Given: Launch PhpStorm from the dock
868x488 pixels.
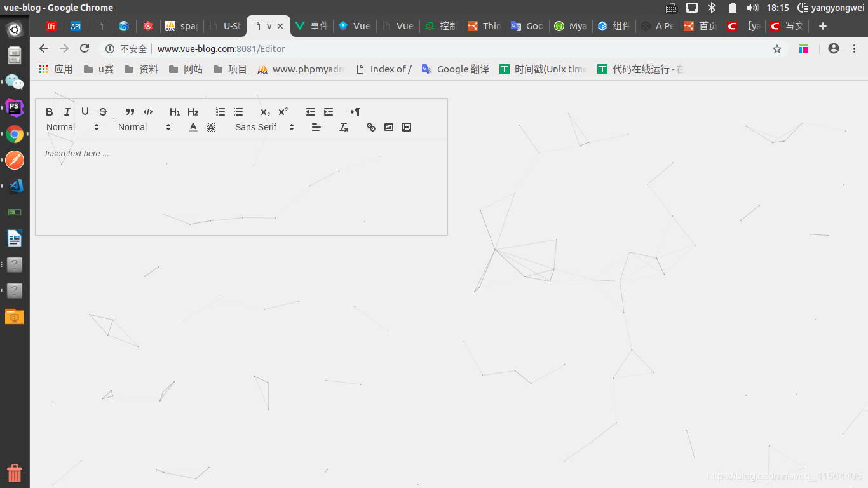Looking at the screenshot, I should tap(15, 107).
